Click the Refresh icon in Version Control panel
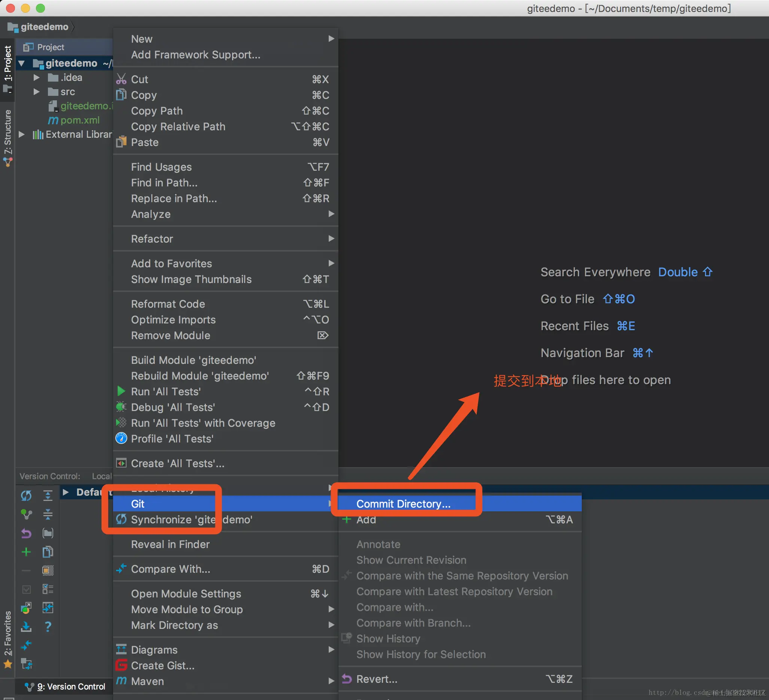This screenshot has height=700, width=769. point(26,496)
